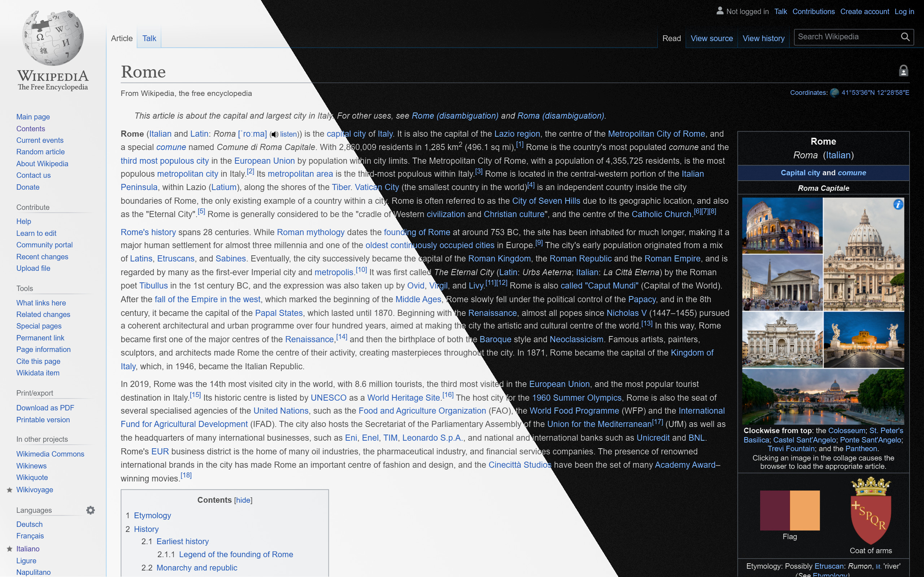Click the info icon on Rome collage image

pos(897,204)
